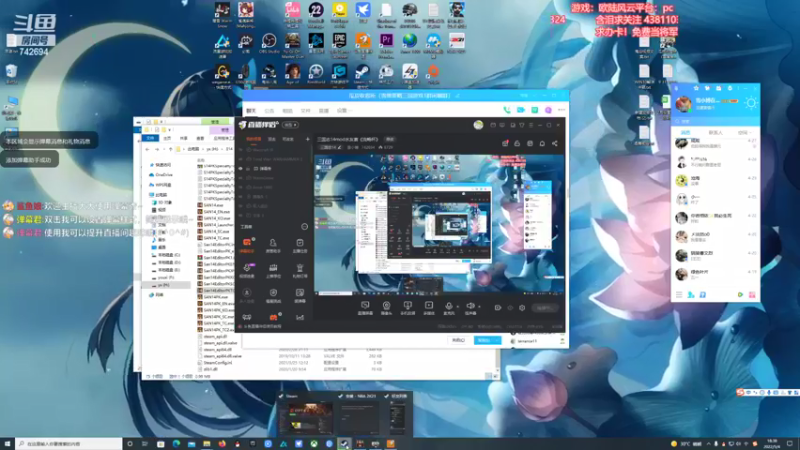Open the Steam desktop shortcut
The image size is (800, 450).
363,74
